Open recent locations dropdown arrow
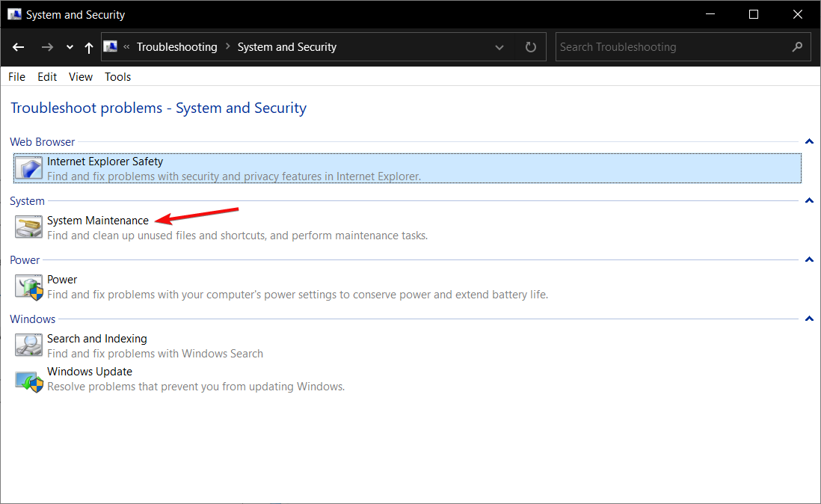Image resolution: width=821 pixels, height=504 pixels. click(70, 47)
